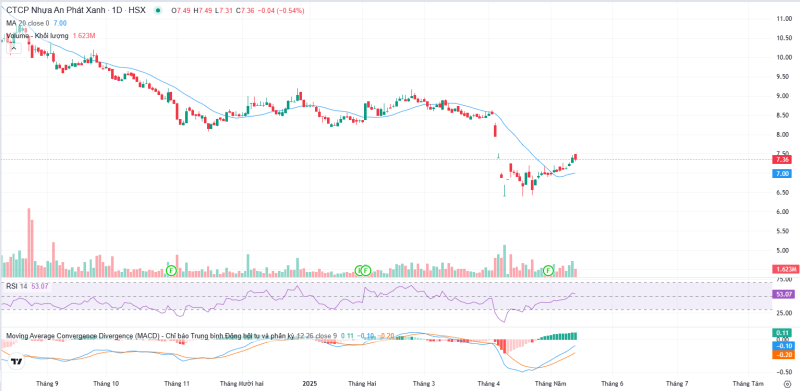
Task: Click the TradingView logo
Action: point(17,361)
